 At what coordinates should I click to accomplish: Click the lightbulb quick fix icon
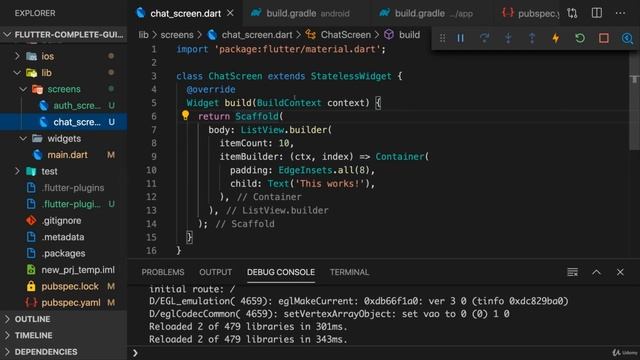pos(185,116)
